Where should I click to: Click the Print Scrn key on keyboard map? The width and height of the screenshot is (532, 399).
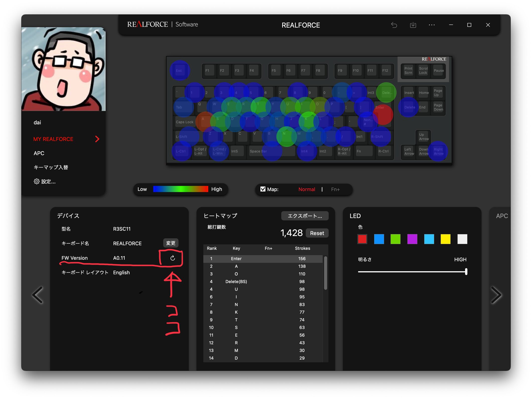point(408,71)
